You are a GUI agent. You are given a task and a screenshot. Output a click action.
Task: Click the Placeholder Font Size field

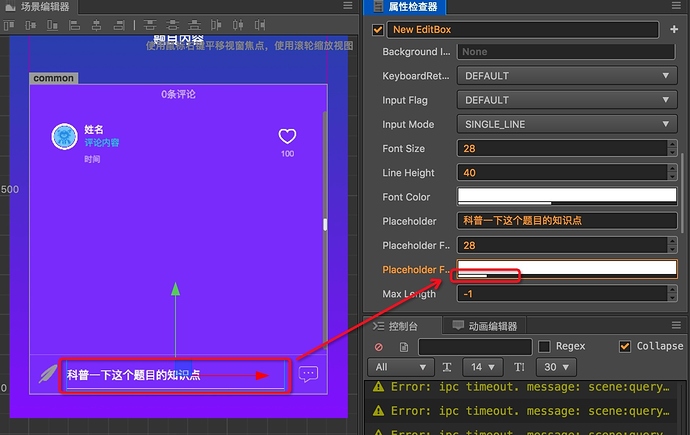click(x=562, y=245)
